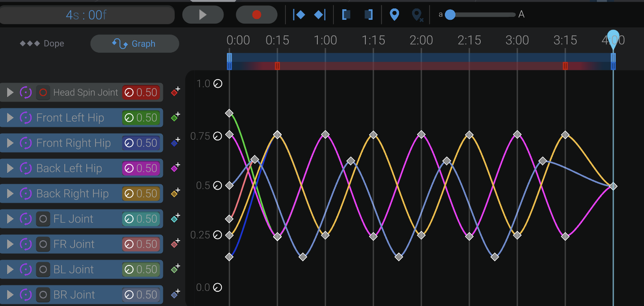Add keyframe for BL Joint
This screenshot has width=644, height=306.
point(176,269)
